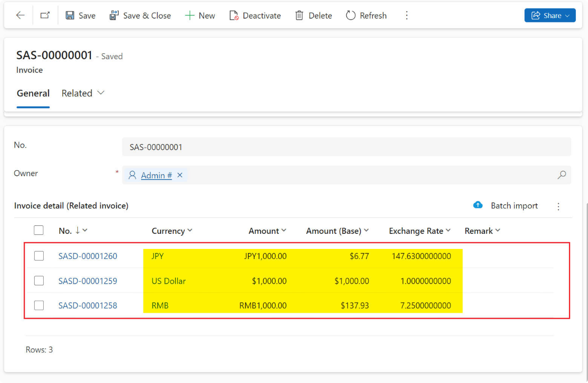Image resolution: width=588 pixels, height=383 pixels.
Task: Go back with the left arrow icon
Action: (20, 16)
